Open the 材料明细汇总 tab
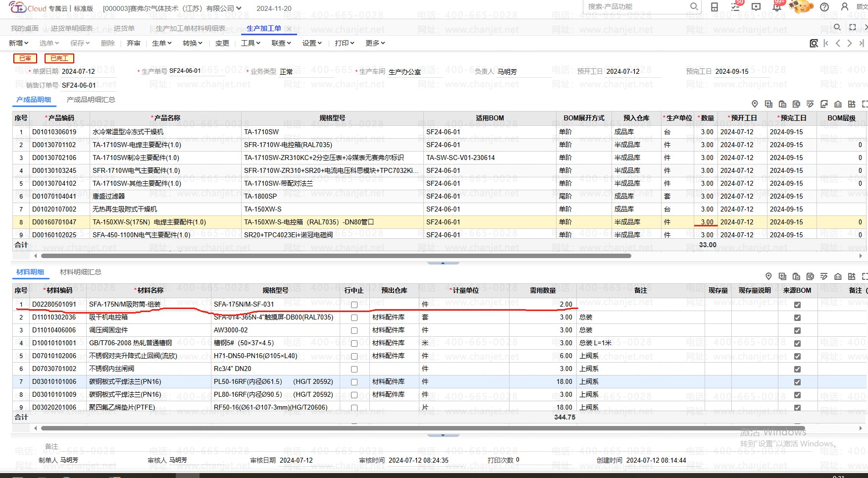The image size is (868, 478). coord(81,272)
